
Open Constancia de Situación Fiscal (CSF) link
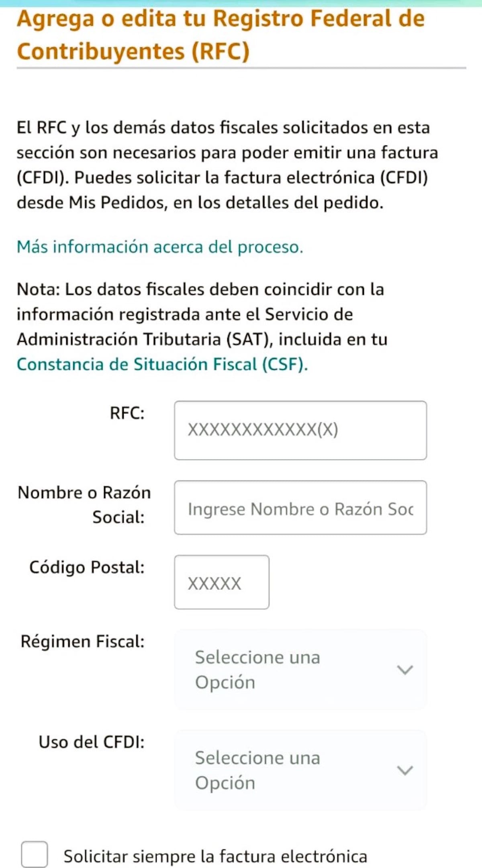point(162,364)
